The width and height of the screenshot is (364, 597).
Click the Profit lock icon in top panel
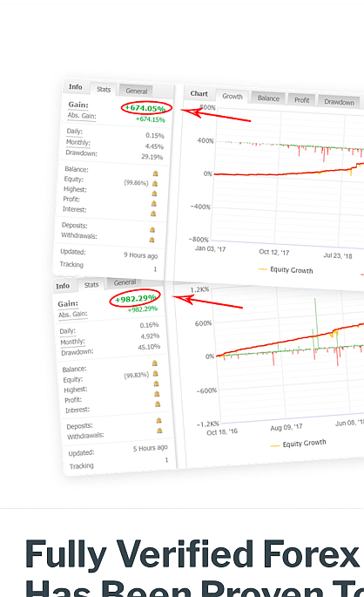click(x=153, y=204)
